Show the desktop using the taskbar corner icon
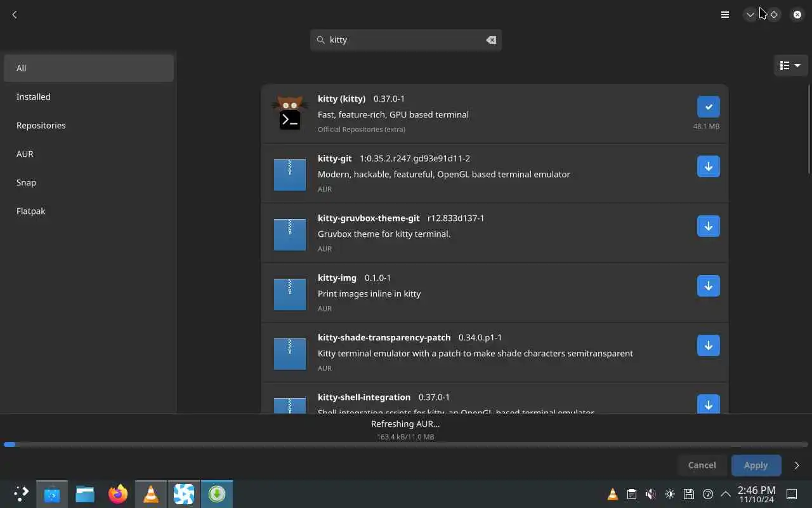The height and width of the screenshot is (508, 812). click(x=792, y=494)
